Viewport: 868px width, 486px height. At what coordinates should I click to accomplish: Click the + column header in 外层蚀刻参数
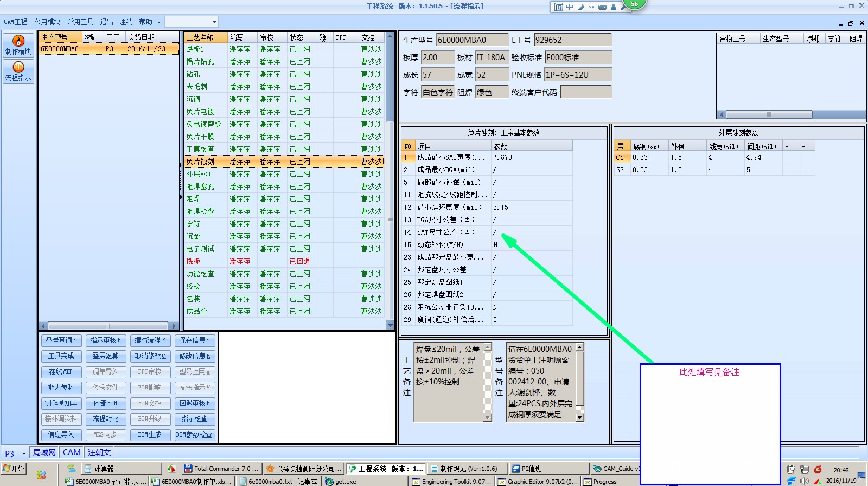tap(790, 146)
